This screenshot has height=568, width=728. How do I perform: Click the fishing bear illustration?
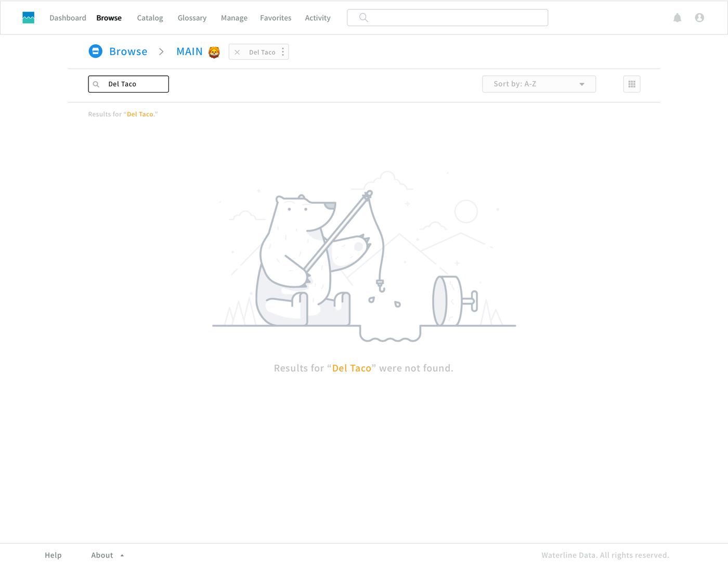[x=364, y=257]
